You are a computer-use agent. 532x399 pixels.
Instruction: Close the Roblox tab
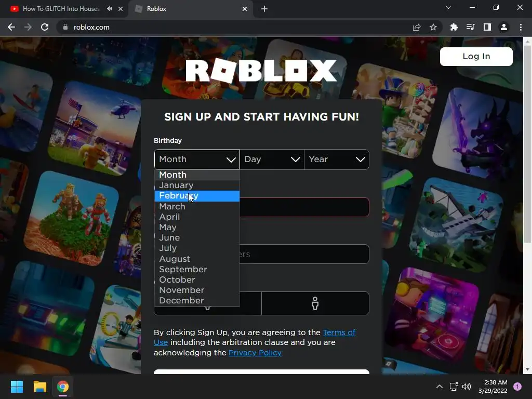point(245,9)
